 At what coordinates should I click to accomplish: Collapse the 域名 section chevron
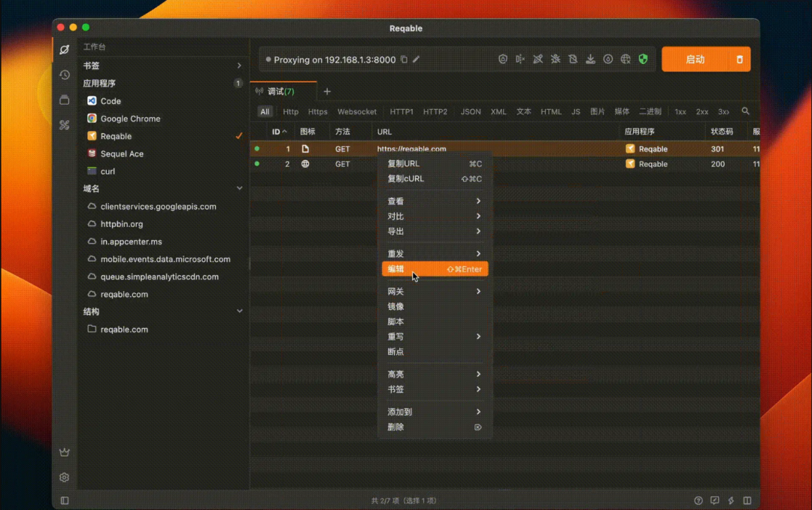click(239, 188)
